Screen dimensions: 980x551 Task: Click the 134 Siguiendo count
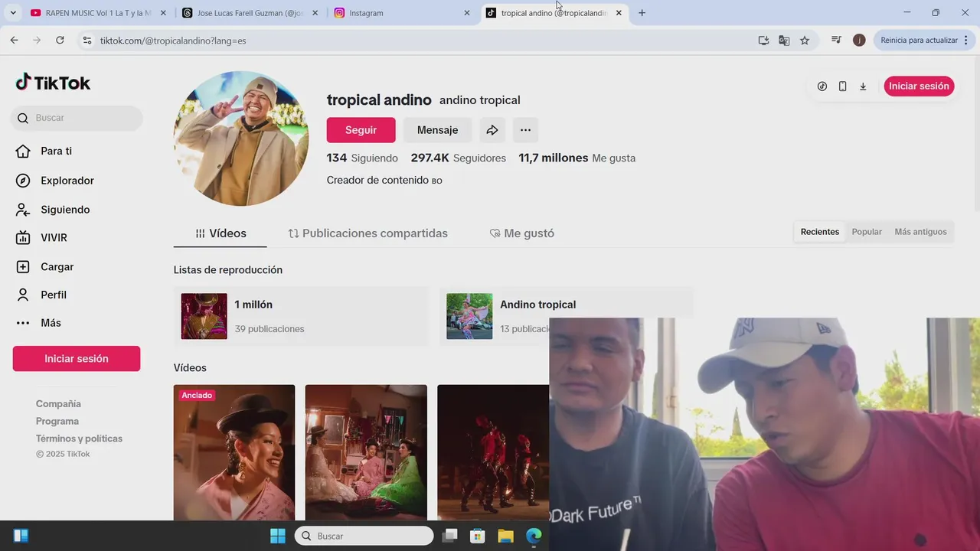362,158
